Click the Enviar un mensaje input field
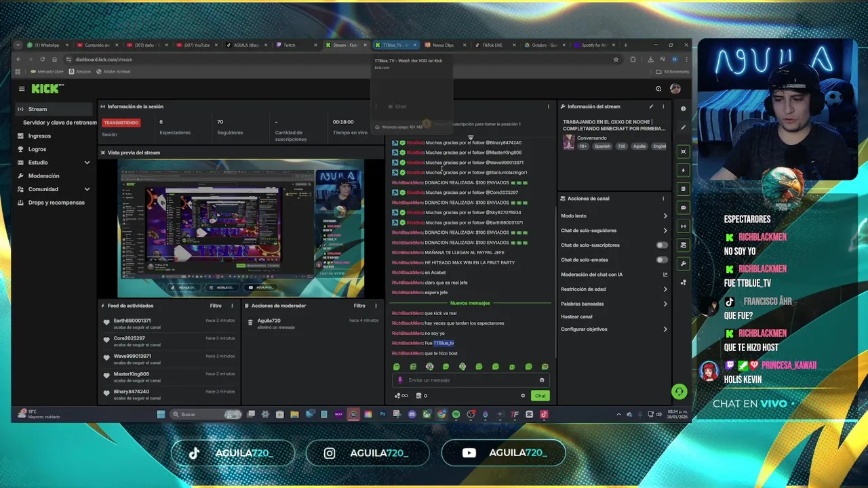868x488 pixels. [x=471, y=380]
